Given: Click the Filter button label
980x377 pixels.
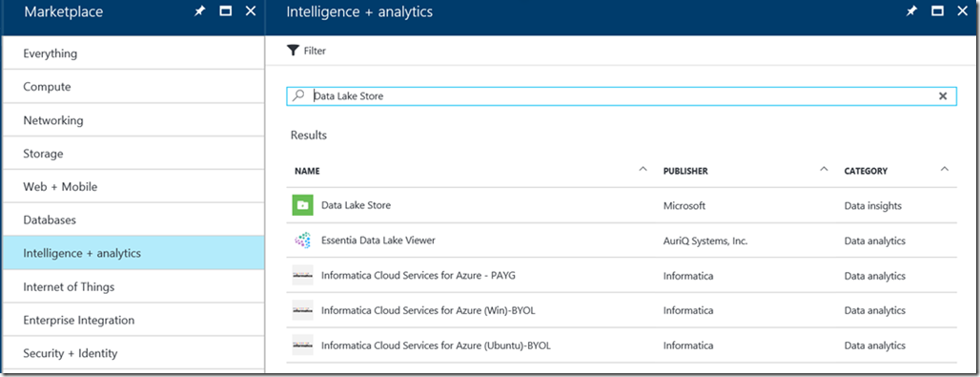Looking at the screenshot, I should pyautogui.click(x=315, y=51).
